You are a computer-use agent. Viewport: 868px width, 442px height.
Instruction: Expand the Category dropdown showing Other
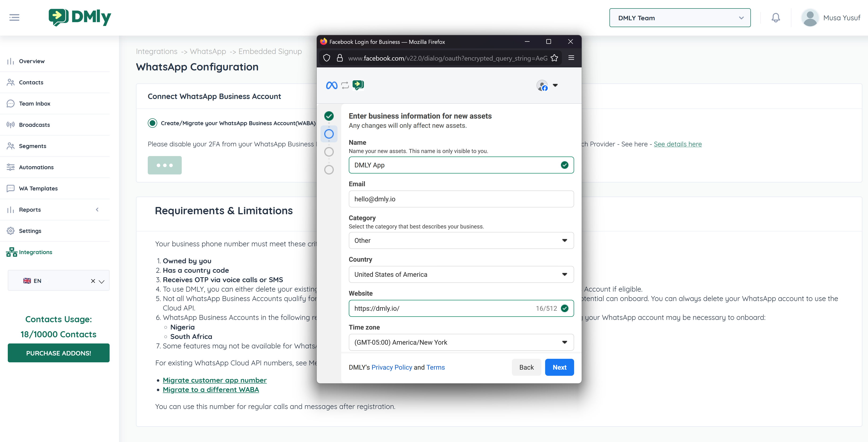pos(461,240)
